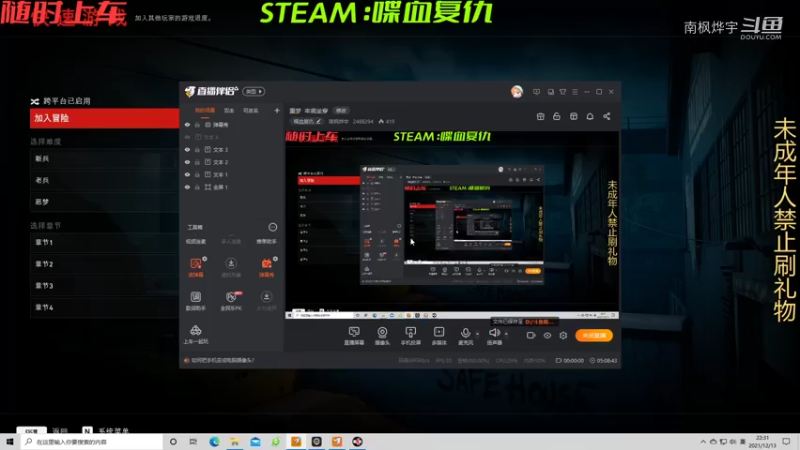Select the 全屏 1 source row

point(232,187)
